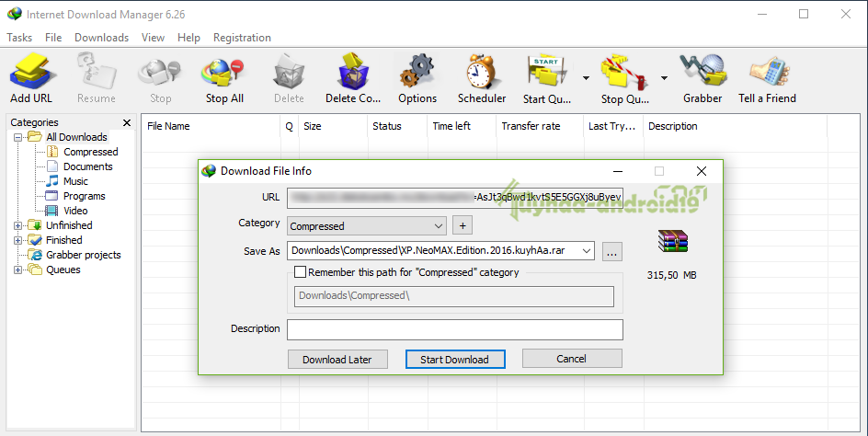The image size is (868, 436).
Task: Close the Download File Info dialog
Action: point(702,171)
